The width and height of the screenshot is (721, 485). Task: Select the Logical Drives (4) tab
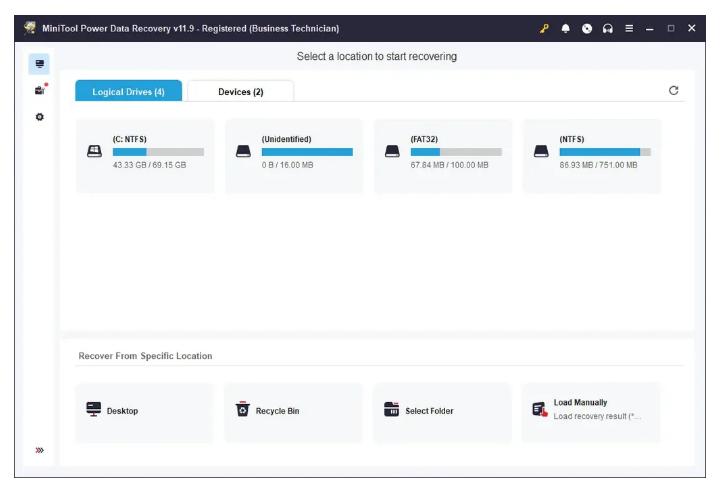(128, 92)
